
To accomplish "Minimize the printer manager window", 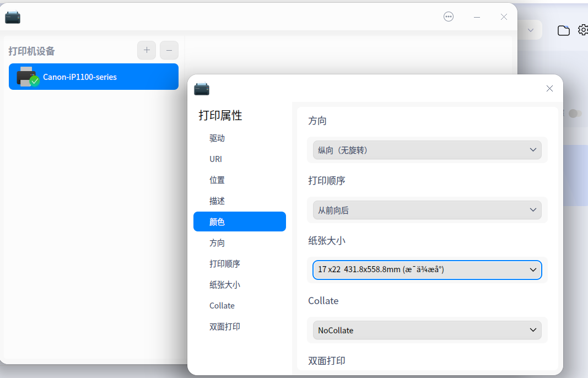I will coord(477,17).
